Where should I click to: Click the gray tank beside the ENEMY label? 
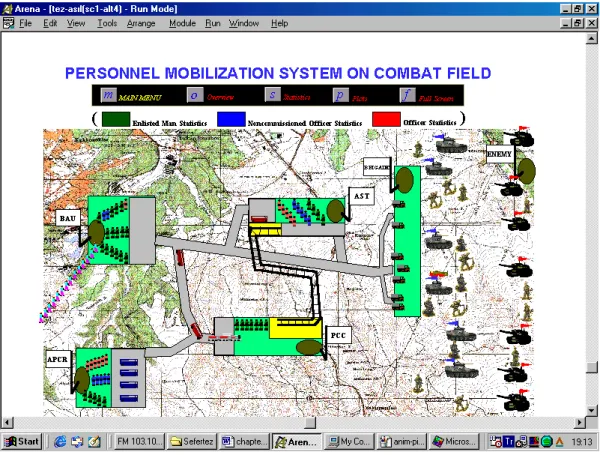451,144
